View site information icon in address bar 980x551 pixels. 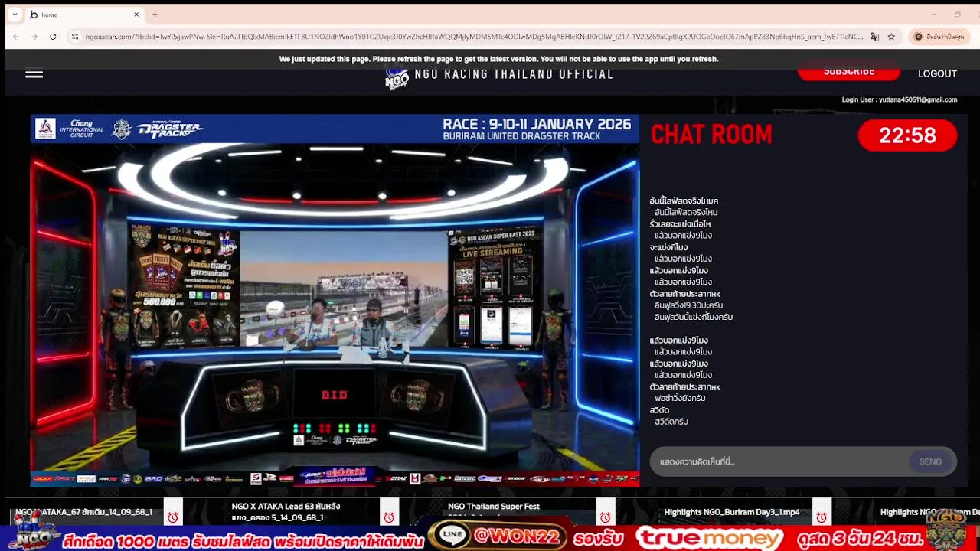[74, 36]
